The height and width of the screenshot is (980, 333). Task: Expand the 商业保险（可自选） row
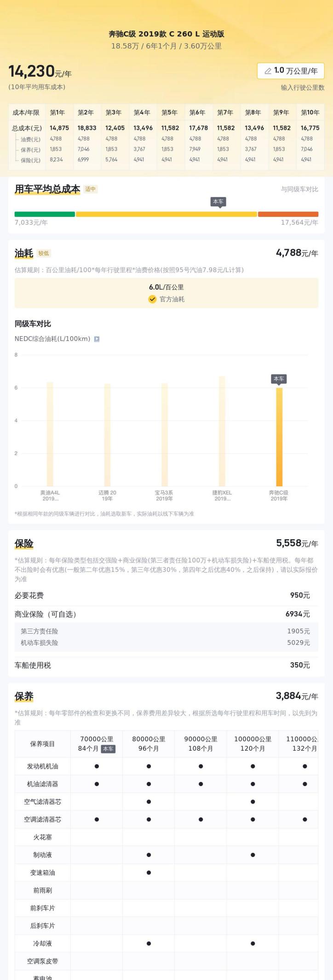(x=166, y=614)
